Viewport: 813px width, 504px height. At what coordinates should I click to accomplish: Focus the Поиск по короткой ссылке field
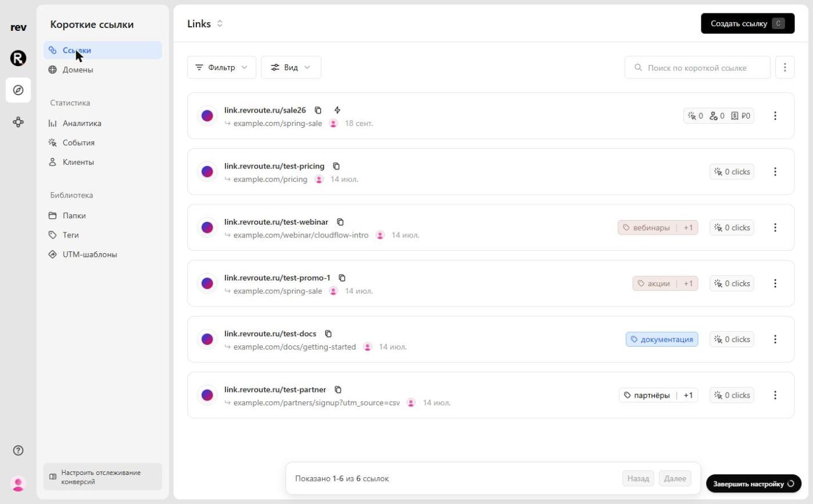[697, 67]
